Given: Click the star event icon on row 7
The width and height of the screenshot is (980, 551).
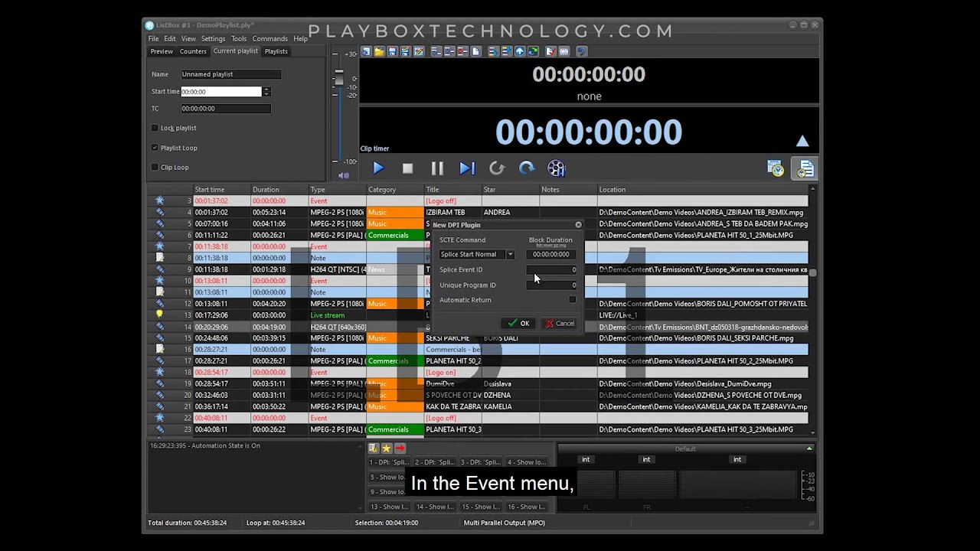Looking at the screenshot, I should pos(159,246).
